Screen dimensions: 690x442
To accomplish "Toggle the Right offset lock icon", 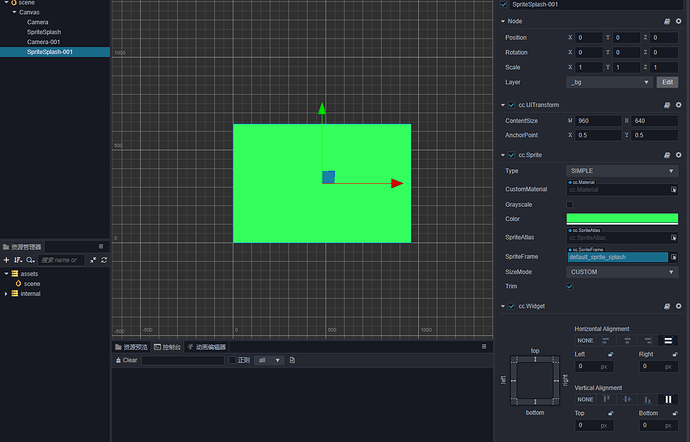I will tap(675, 354).
